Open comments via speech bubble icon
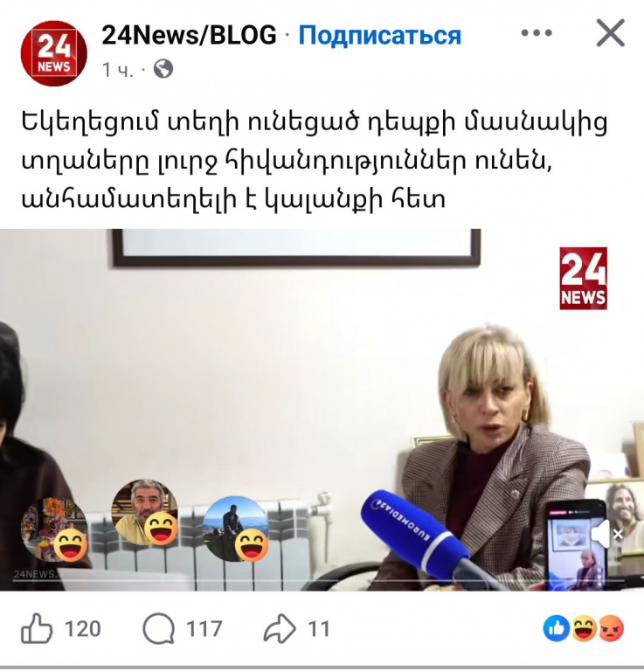Image resolution: width=644 pixels, height=671 pixels. [x=159, y=629]
